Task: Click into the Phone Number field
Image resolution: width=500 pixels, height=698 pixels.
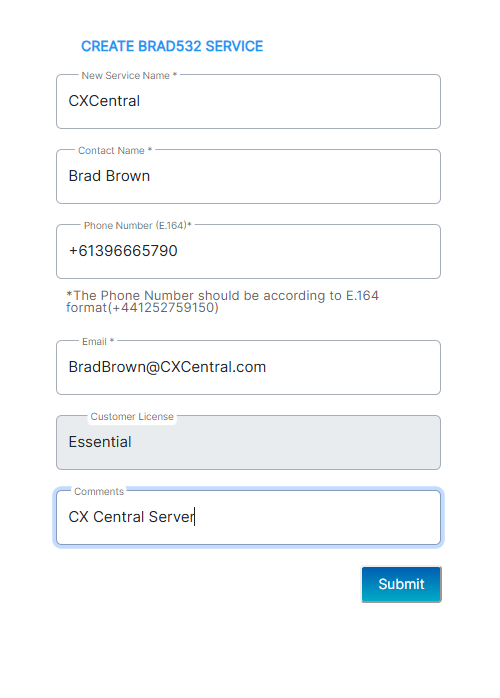Action: (x=248, y=252)
